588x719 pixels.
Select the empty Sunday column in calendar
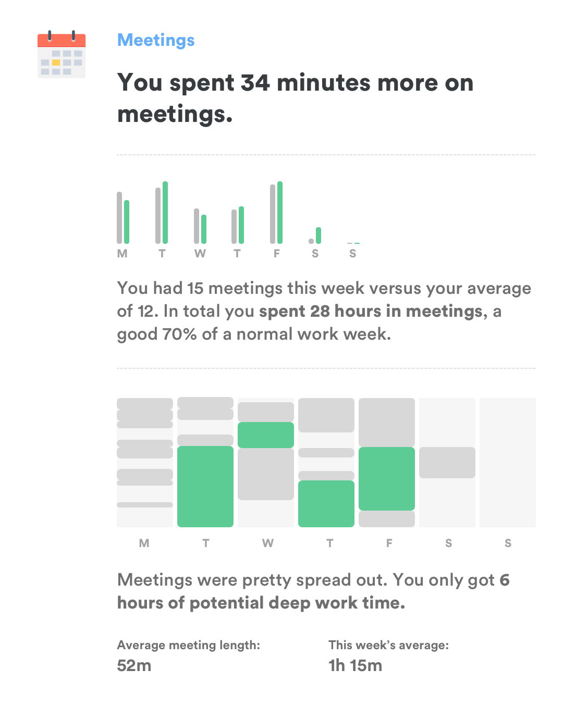click(x=508, y=463)
